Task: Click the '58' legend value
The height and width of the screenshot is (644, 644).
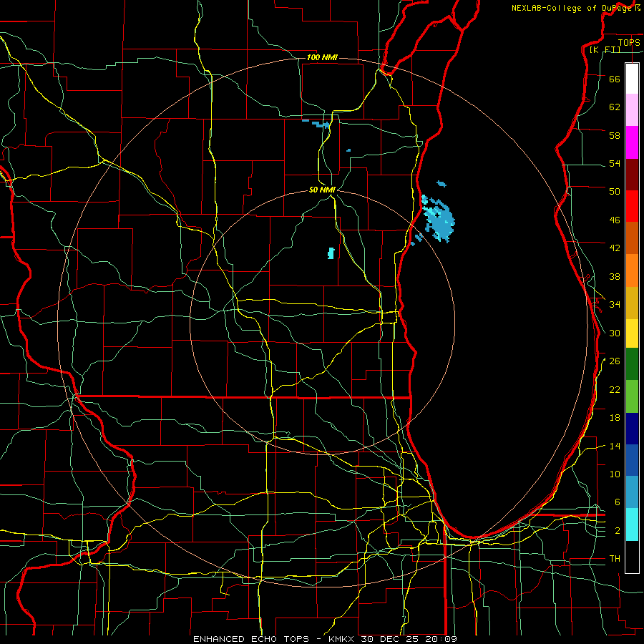Action: [x=615, y=135]
